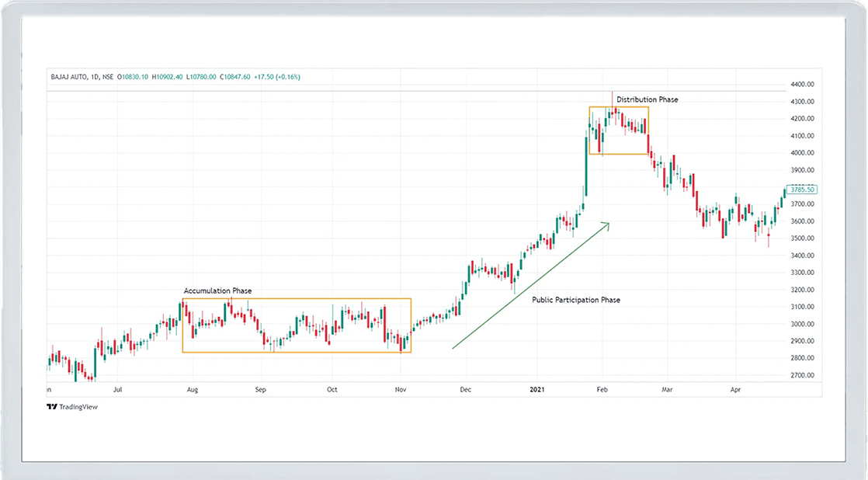Click the Aug label on time axis
868x480 pixels.
tap(193, 388)
